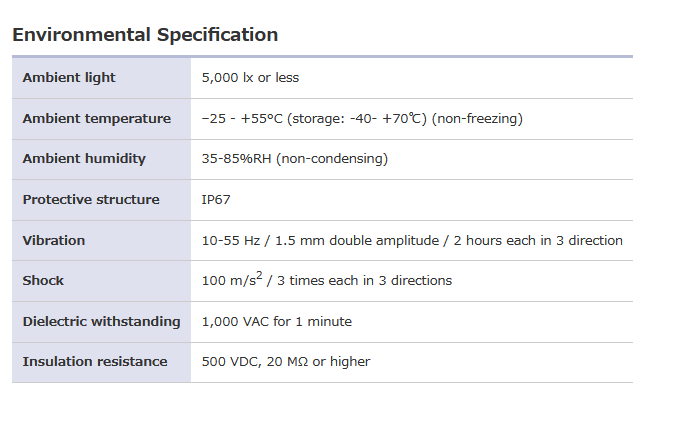Click the 35-85%RH humidity value
This screenshot has height=432, width=683.
click(x=237, y=159)
